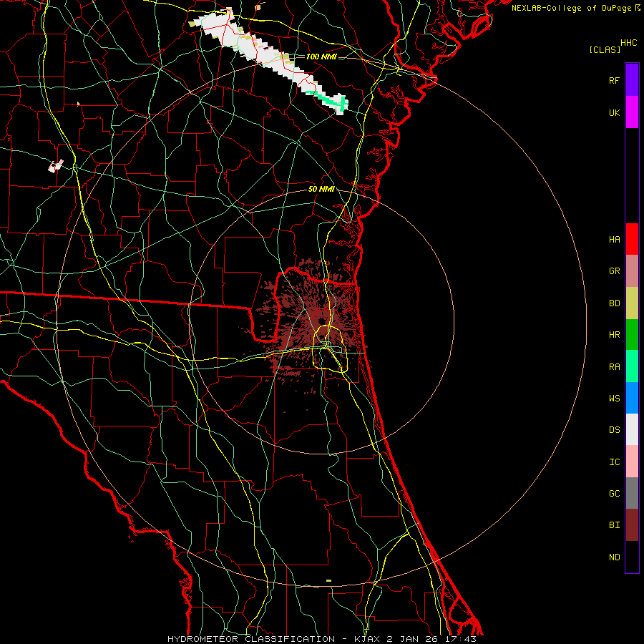
Task: Click the BD yellow legend swatch
Action: click(632, 303)
